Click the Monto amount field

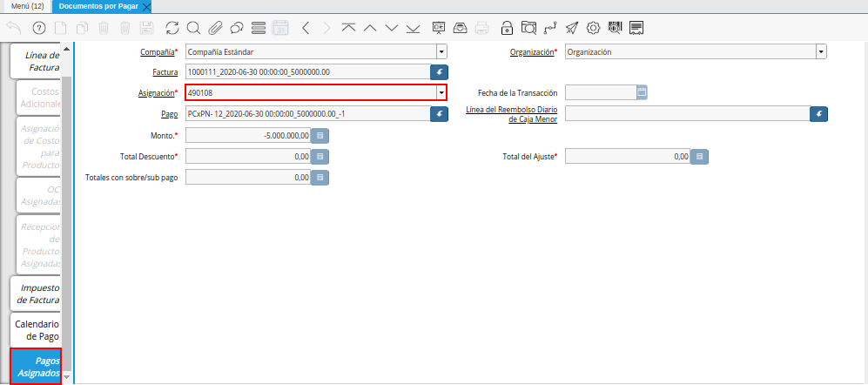click(x=248, y=135)
